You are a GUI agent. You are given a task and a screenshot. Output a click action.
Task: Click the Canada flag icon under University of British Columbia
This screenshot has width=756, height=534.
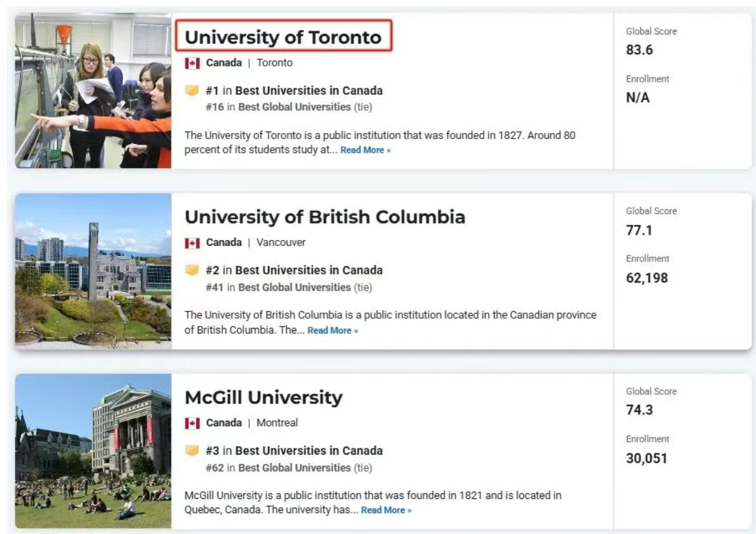tap(192, 243)
